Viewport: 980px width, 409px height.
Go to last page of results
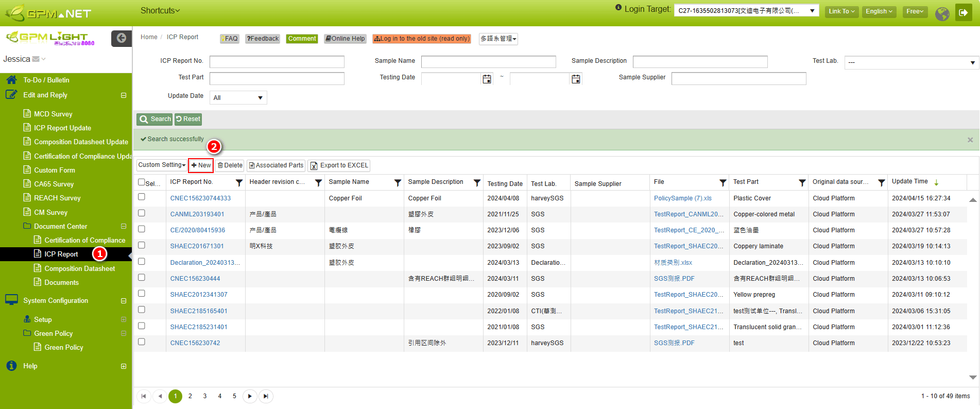point(266,396)
